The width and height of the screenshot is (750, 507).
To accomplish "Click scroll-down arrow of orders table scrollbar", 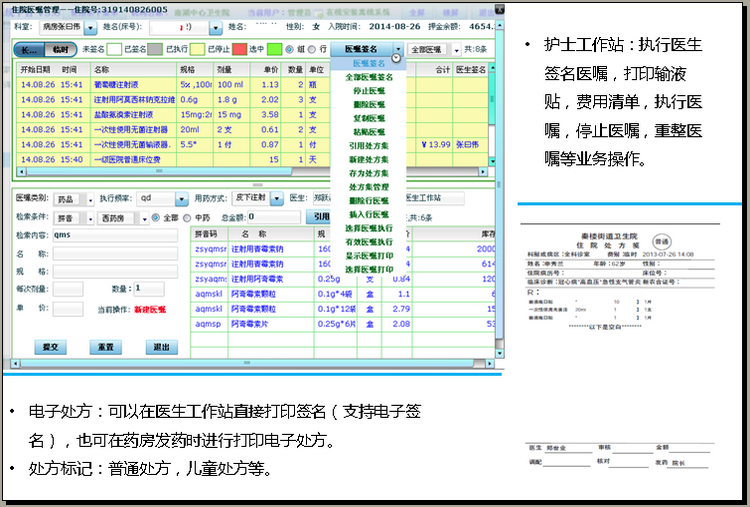I will click(x=492, y=162).
